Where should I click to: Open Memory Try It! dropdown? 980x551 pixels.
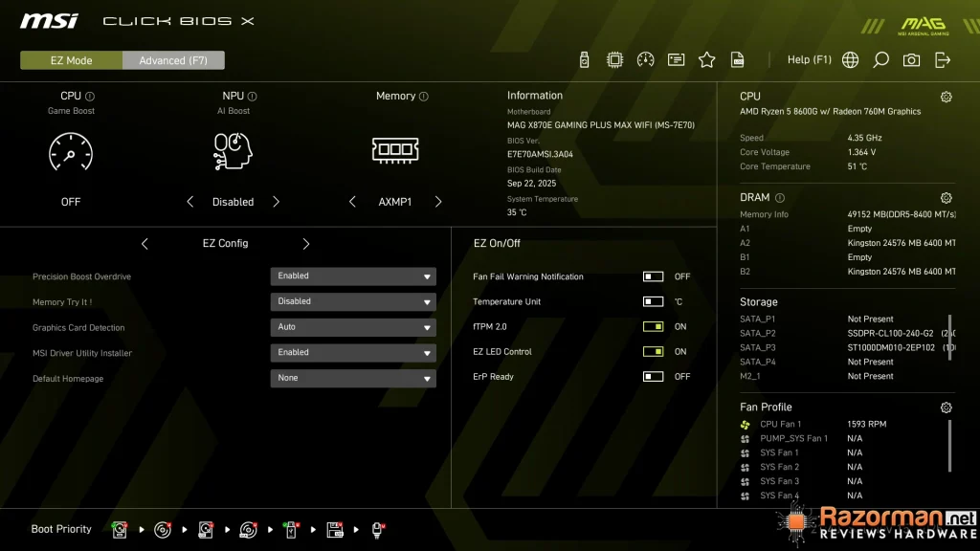[353, 301]
